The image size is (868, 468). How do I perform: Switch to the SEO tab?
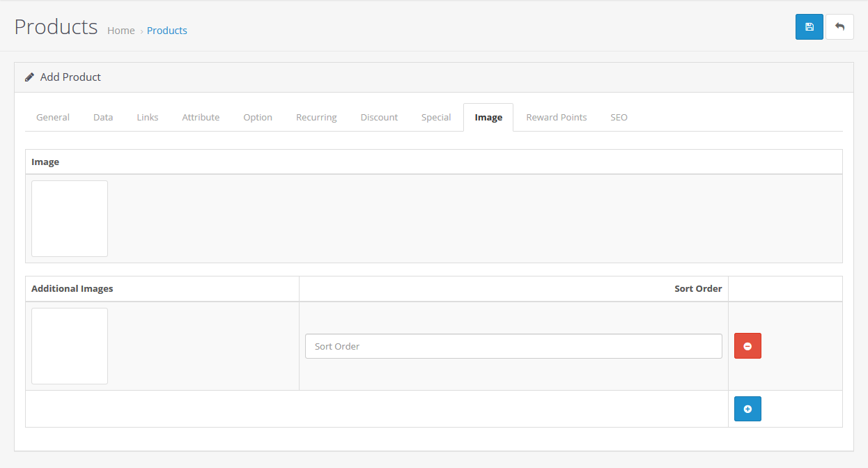(x=619, y=117)
